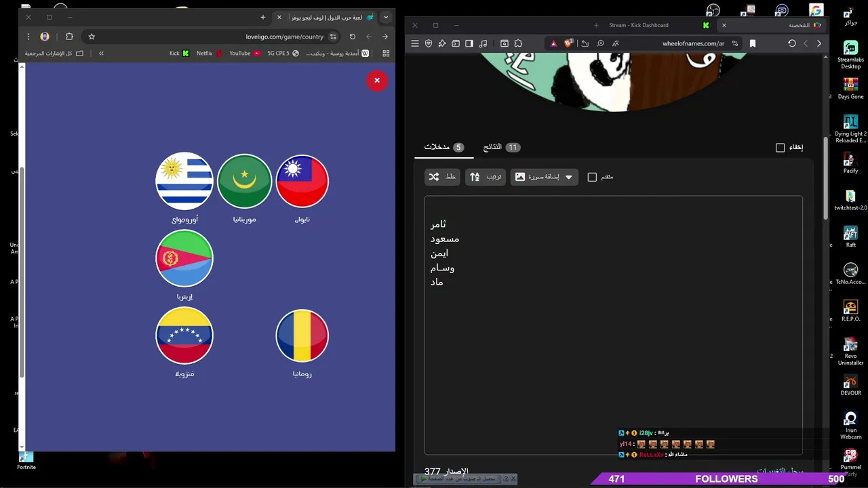Open the all bookmarks folder
The width and height of the screenshot is (868, 488).
click(54, 54)
